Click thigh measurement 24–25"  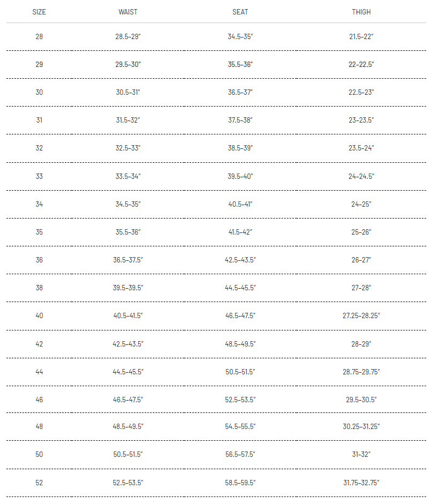pyautogui.click(x=361, y=204)
